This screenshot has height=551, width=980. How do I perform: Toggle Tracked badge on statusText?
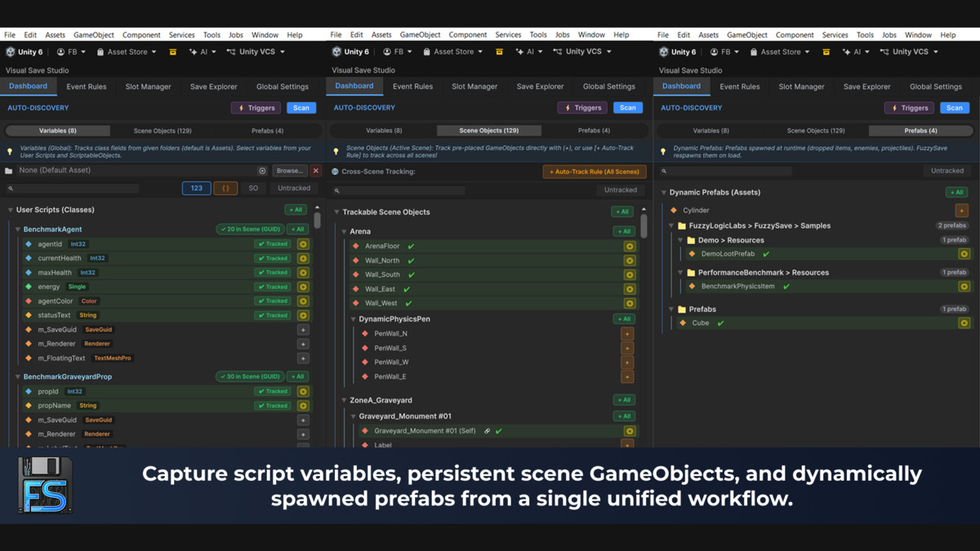tap(273, 315)
